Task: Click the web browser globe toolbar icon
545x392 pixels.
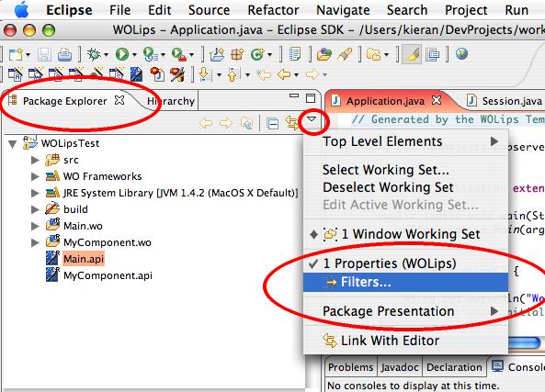Action: [461, 54]
